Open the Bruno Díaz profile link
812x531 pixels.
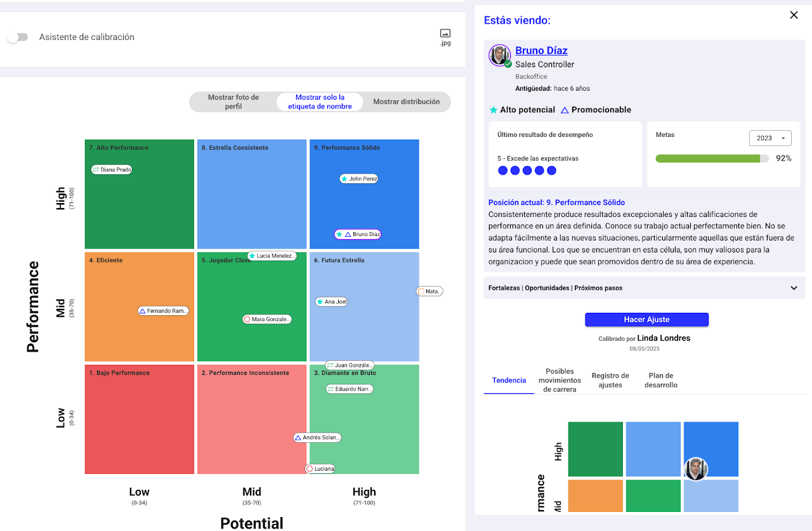click(x=541, y=51)
